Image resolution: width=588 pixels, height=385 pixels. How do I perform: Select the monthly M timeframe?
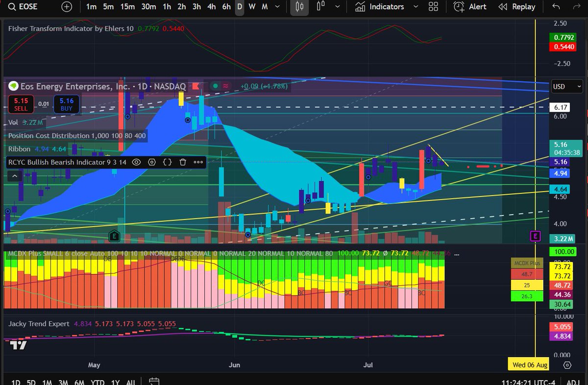(265, 7)
